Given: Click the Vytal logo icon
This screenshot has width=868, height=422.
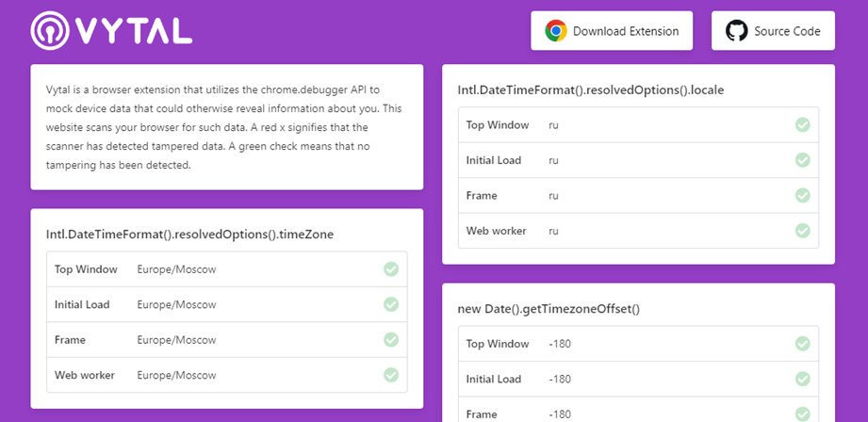Looking at the screenshot, I should pos(50,30).
